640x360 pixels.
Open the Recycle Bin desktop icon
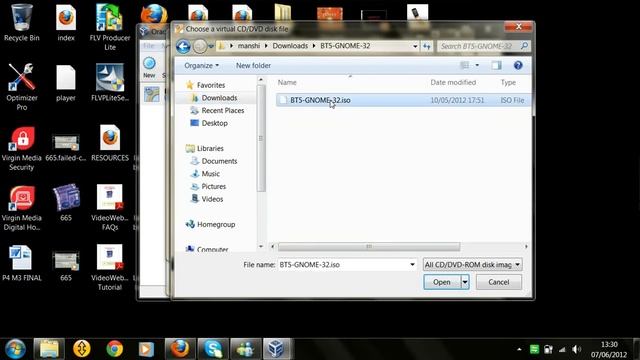22,23
